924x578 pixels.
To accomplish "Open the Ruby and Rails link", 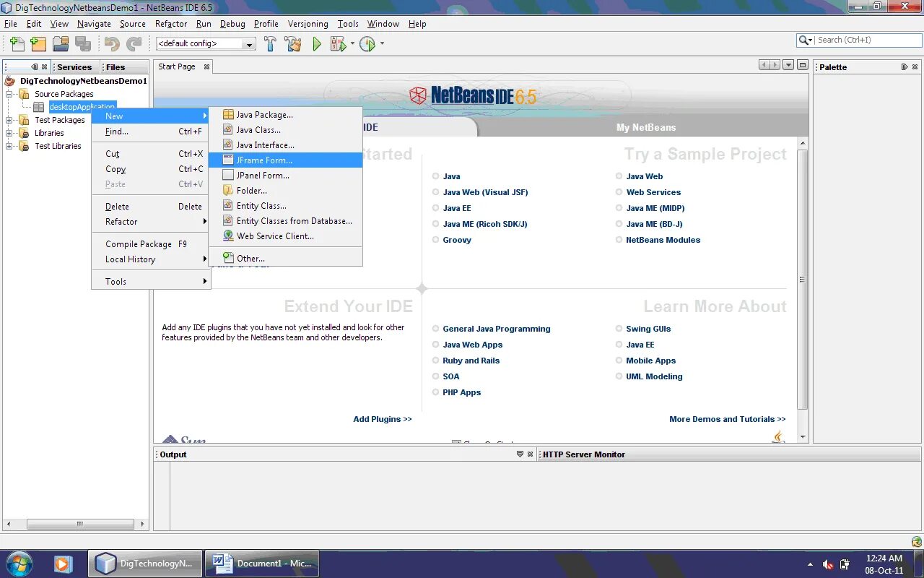I will (x=471, y=361).
